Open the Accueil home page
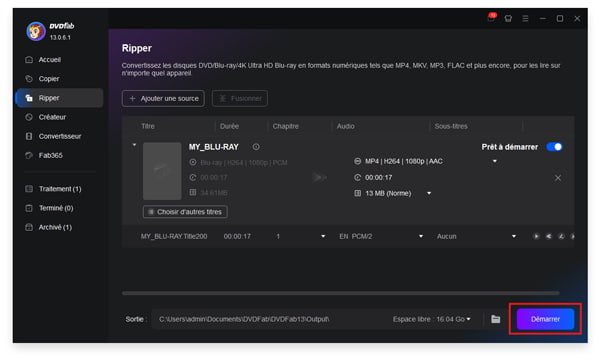The height and width of the screenshot is (360, 600). tap(49, 60)
